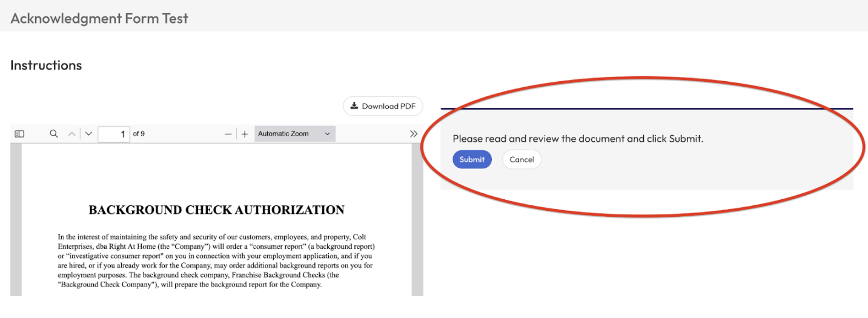The height and width of the screenshot is (318, 868).
Task: Open the Automatic Zoom dropdown
Action: tap(295, 134)
